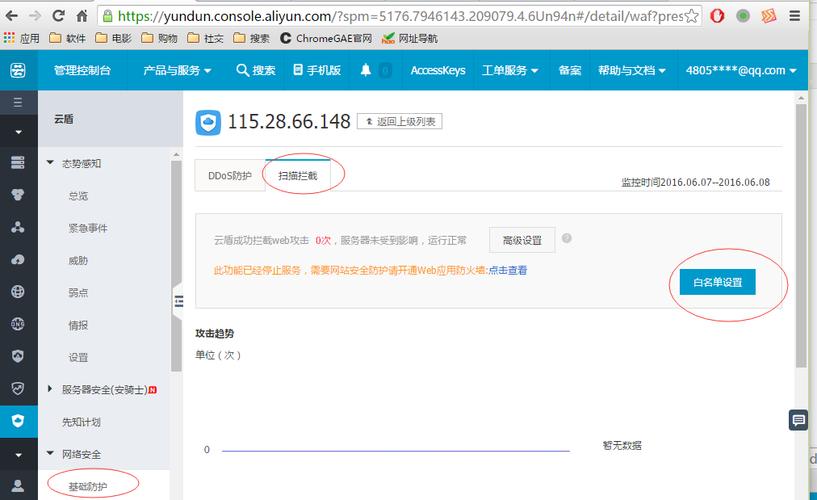This screenshot has width=817, height=500.
Task: Open the 工单服务 dropdown menu
Action: pyautogui.click(x=510, y=70)
